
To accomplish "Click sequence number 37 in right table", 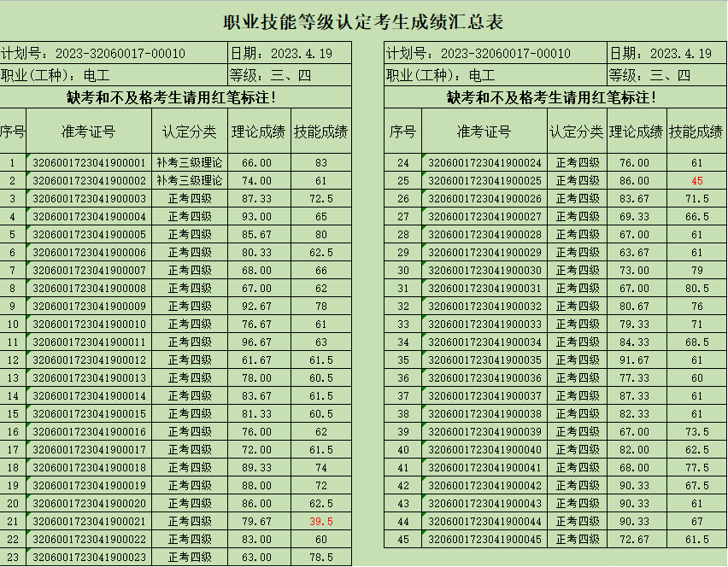I will click(403, 395).
